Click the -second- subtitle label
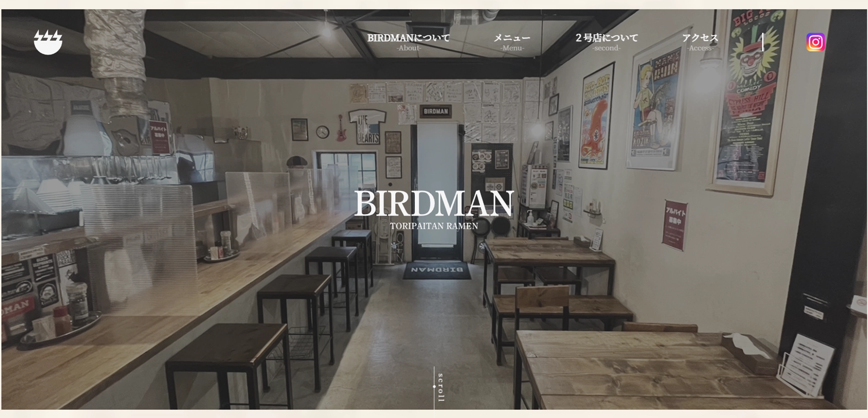 pyautogui.click(x=606, y=48)
